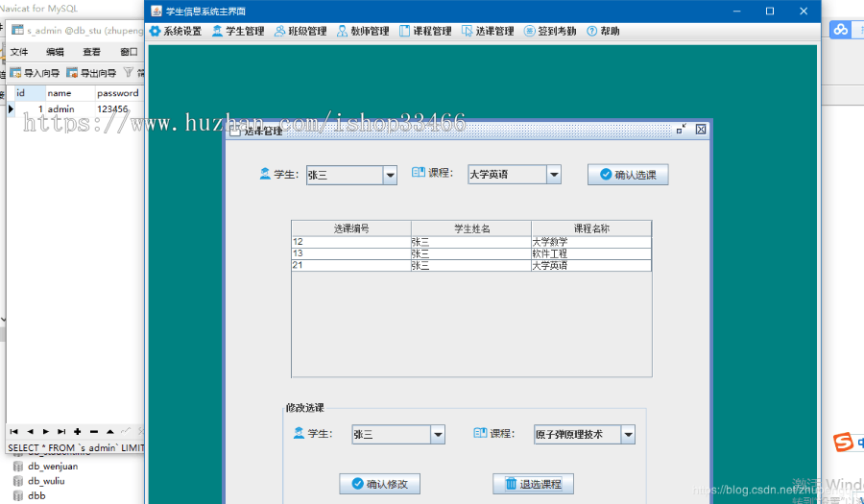The image size is (864, 504).
Task: Expand the 课程 dropdown showing 原子弹原理技术
Action: click(x=628, y=435)
